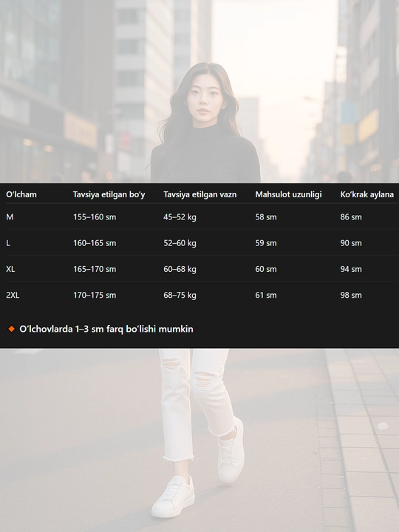399x532 pixels.
Task: Click the 52–60 kg weight cell
Action: [x=180, y=243]
